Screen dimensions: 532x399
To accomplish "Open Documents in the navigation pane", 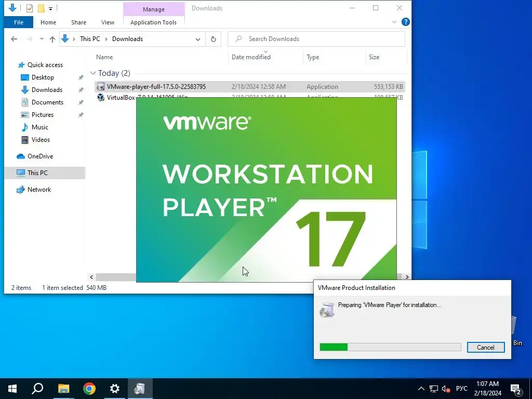I will click(47, 102).
